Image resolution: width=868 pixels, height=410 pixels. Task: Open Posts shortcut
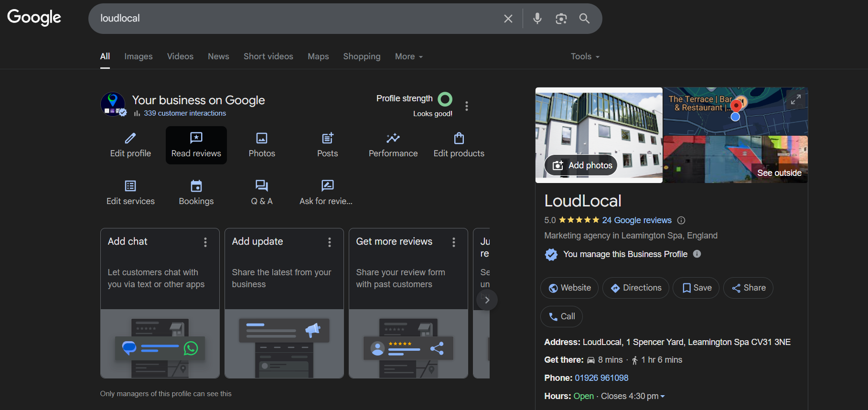328,145
